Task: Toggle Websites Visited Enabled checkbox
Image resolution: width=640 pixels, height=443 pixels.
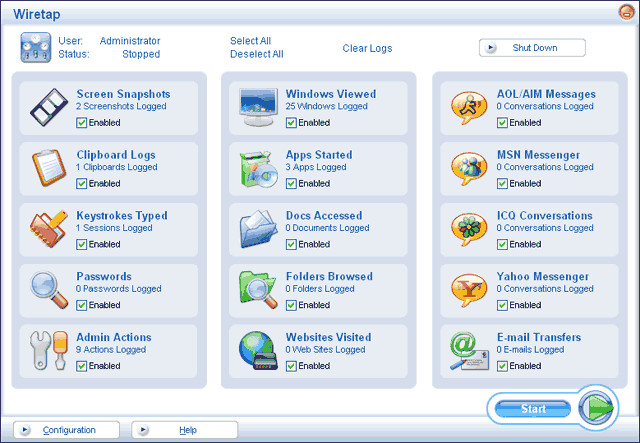Action: coord(291,366)
